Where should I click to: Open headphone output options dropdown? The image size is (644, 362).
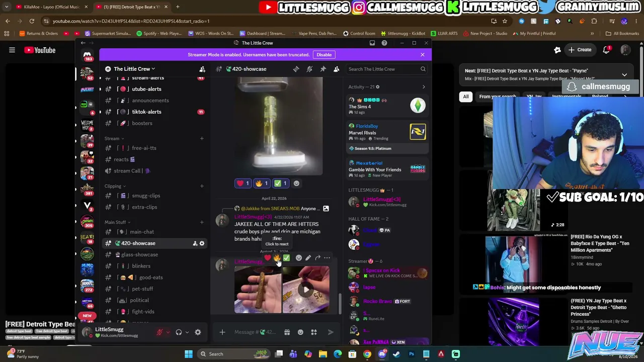(x=187, y=332)
